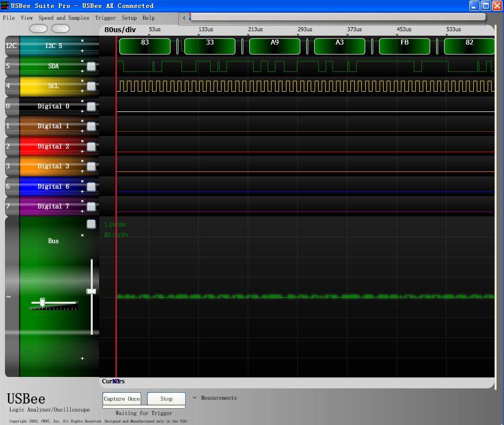Click the Stop button
504x425 pixels.
pos(167,399)
